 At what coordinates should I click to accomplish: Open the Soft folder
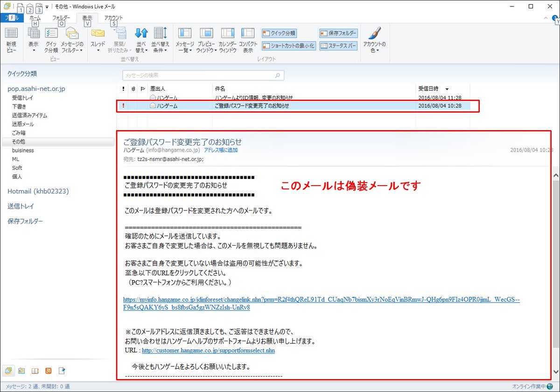point(17,168)
